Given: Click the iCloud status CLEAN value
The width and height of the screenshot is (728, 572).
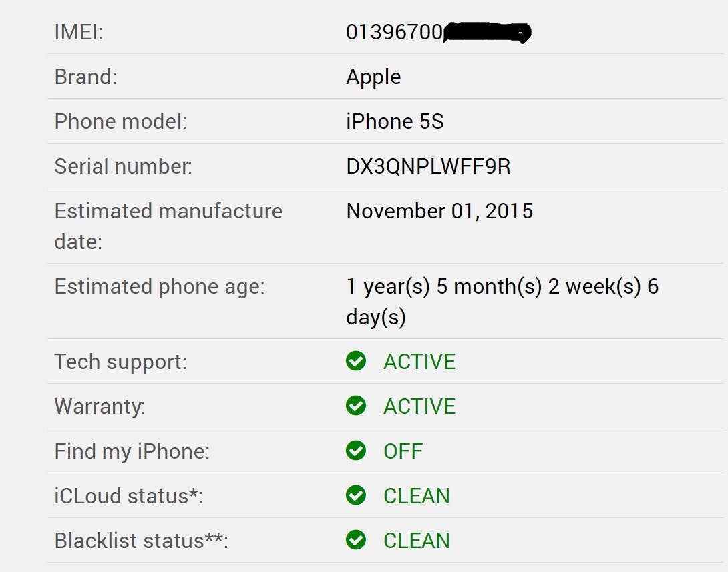Looking at the screenshot, I should pos(417,496).
